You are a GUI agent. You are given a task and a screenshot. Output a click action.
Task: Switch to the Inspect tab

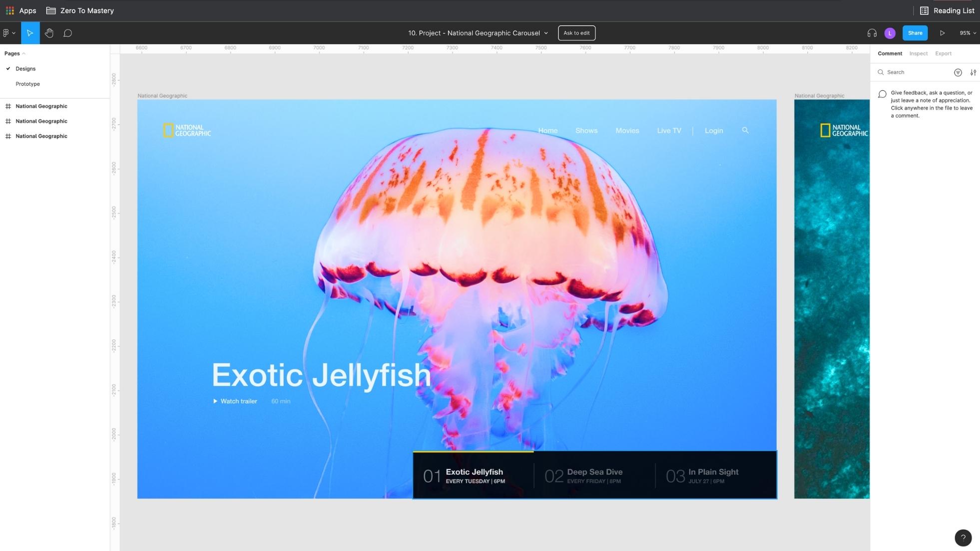click(918, 53)
